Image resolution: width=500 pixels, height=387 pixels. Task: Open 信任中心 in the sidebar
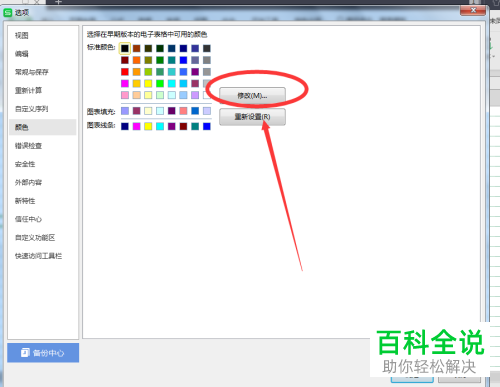28,219
